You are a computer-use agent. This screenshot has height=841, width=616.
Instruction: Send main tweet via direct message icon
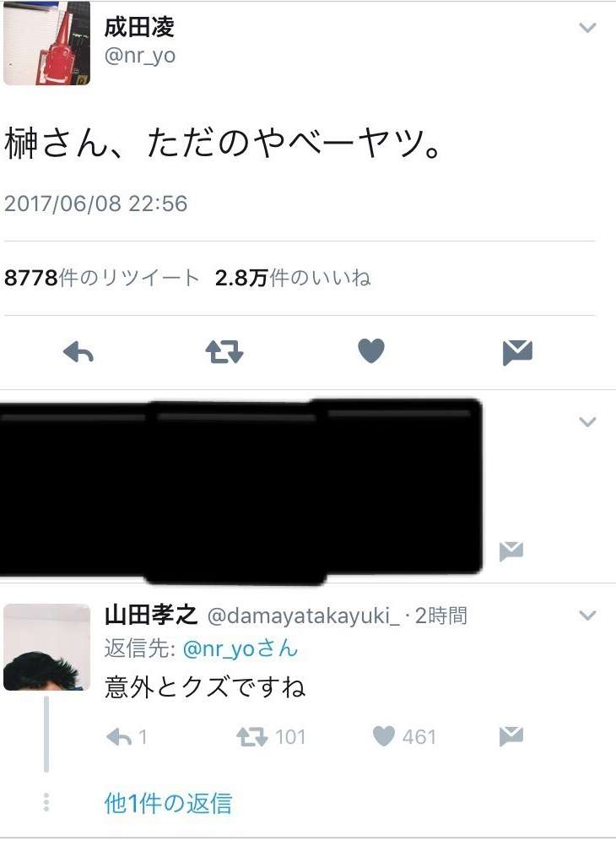click(517, 352)
